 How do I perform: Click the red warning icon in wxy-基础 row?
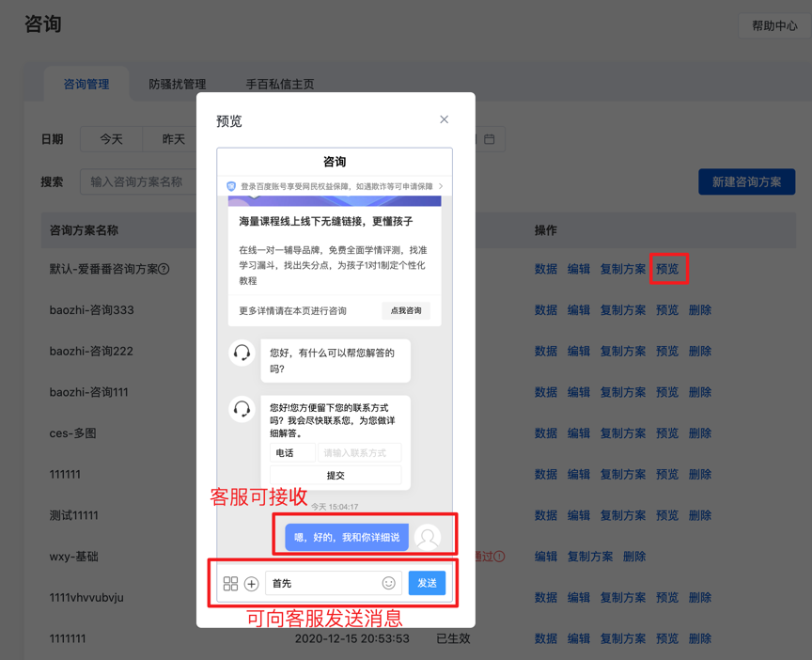(499, 557)
